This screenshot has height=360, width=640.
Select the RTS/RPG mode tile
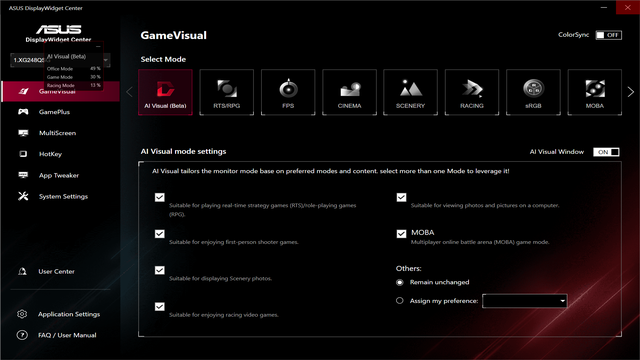point(227,92)
